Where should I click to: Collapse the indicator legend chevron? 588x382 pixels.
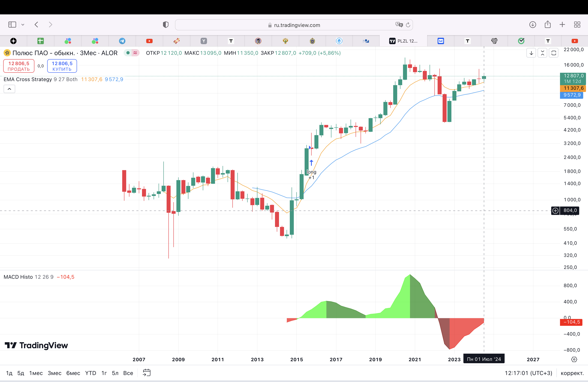point(9,89)
